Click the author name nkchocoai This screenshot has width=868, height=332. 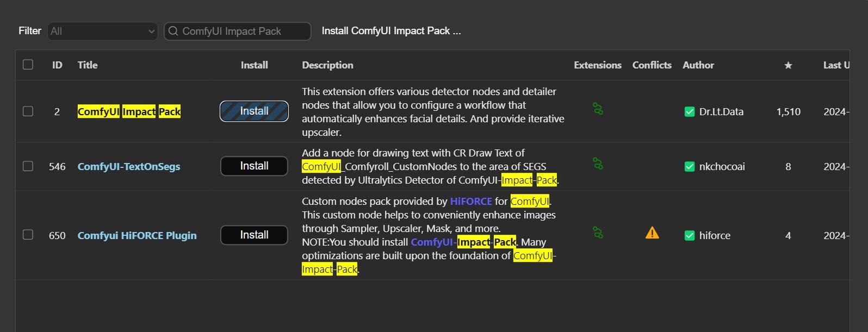722,167
